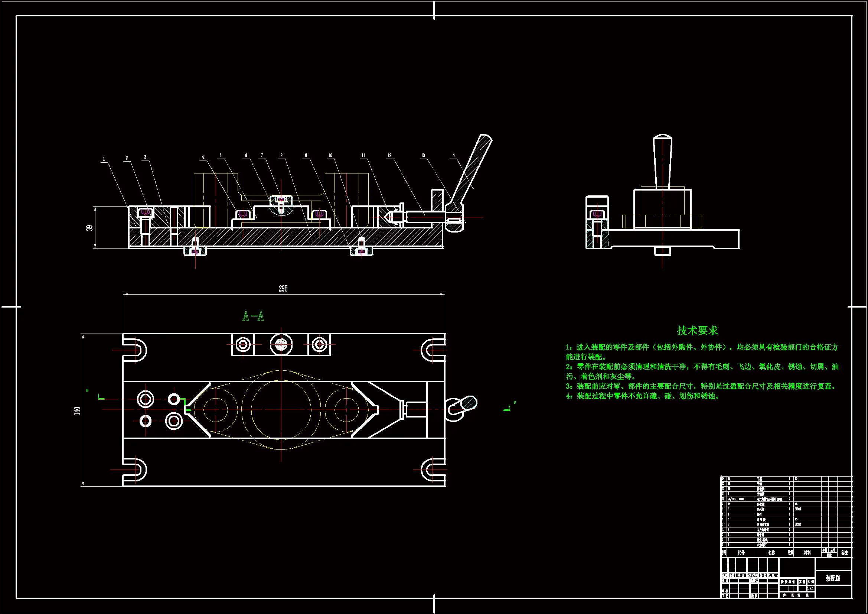Select the top-left U-slot in plan view
Viewport: 868px width, 614px height.
coord(136,350)
